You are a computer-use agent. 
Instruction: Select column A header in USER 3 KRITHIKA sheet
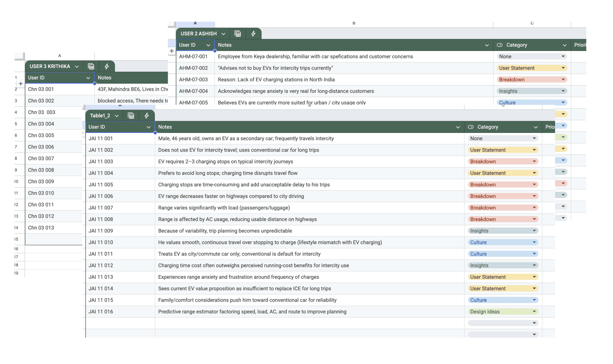[60, 55]
